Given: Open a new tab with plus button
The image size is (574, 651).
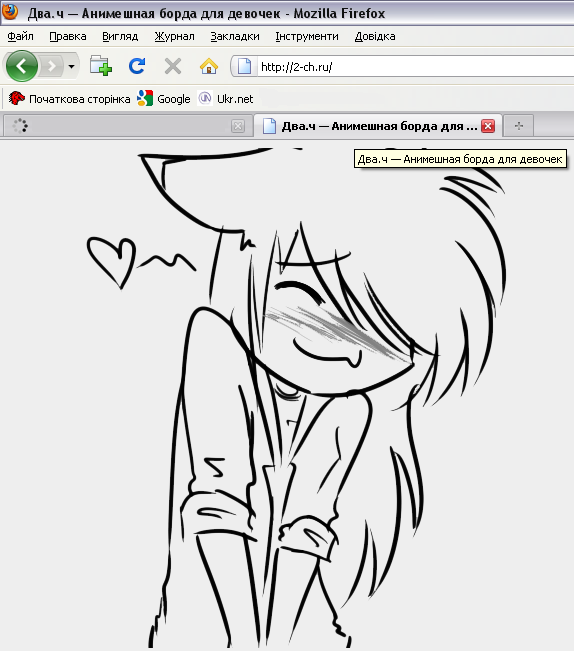Looking at the screenshot, I should click(518, 125).
